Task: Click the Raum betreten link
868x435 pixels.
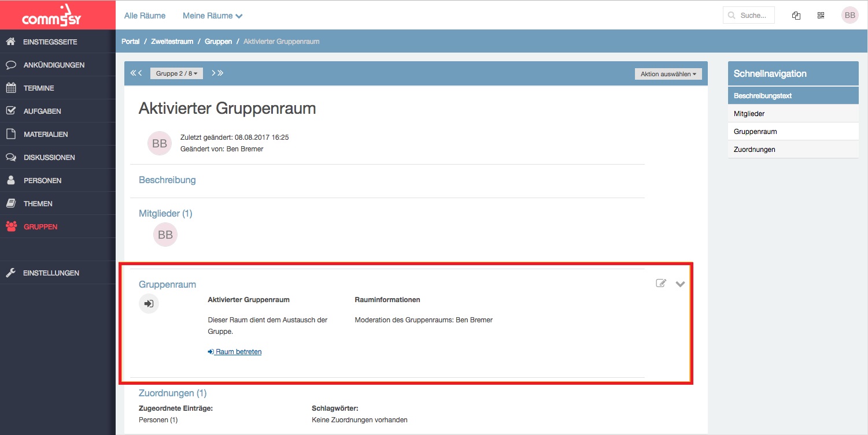Action: (235, 351)
